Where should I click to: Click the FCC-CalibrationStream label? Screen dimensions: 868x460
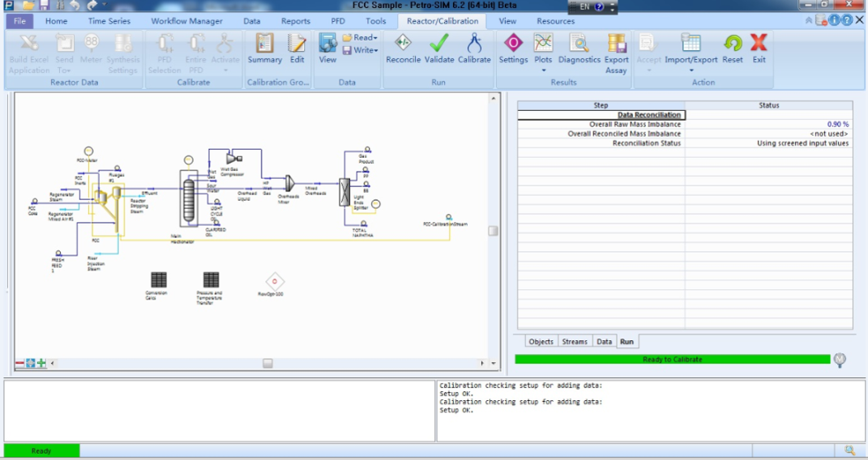[445, 224]
